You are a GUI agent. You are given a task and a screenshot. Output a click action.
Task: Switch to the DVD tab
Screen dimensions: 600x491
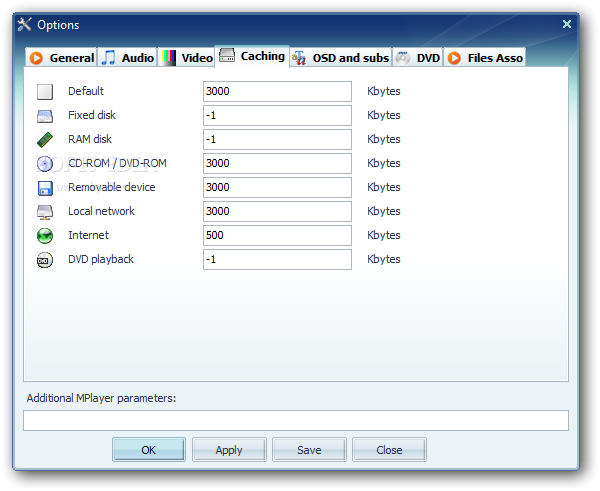click(x=417, y=58)
